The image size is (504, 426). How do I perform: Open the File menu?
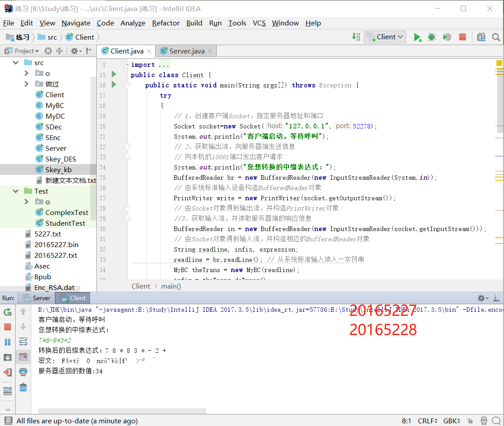point(8,23)
